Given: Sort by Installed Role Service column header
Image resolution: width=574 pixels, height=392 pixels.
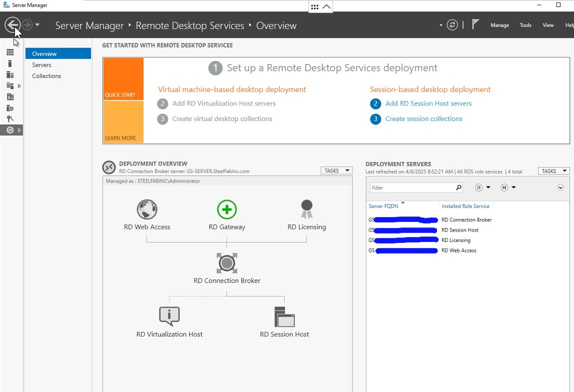Looking at the screenshot, I should click(x=465, y=206).
